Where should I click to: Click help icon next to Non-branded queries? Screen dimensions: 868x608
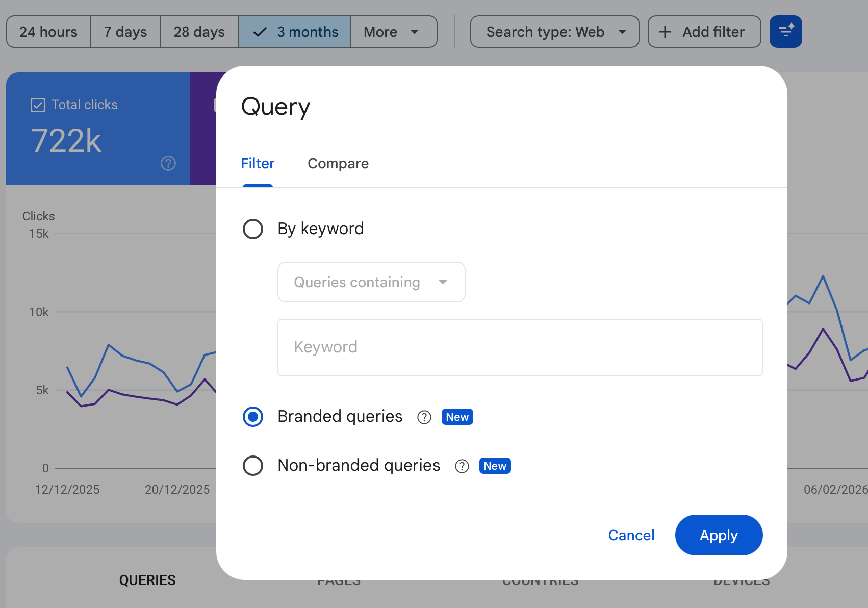[462, 466]
